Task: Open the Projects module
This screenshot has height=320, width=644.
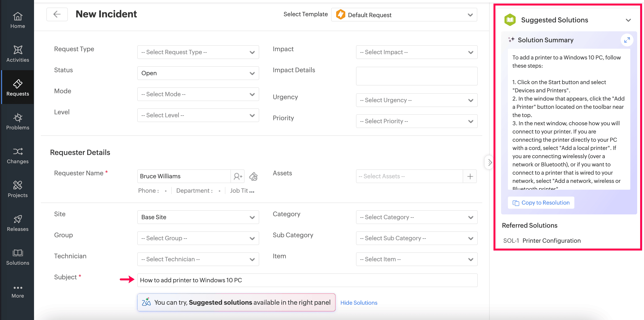Action: click(x=18, y=189)
